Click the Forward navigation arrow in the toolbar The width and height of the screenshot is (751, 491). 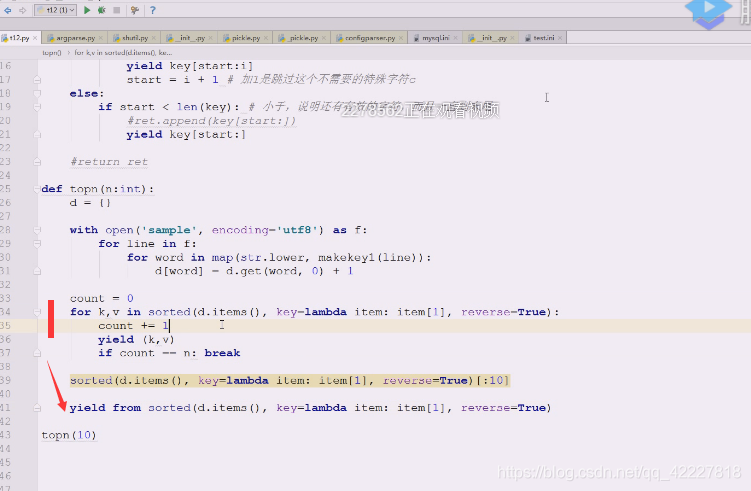pos(22,10)
